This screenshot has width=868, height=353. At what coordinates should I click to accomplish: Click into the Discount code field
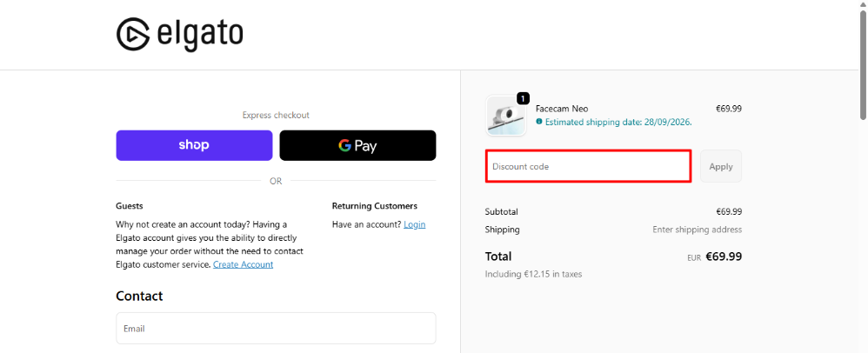pos(588,166)
